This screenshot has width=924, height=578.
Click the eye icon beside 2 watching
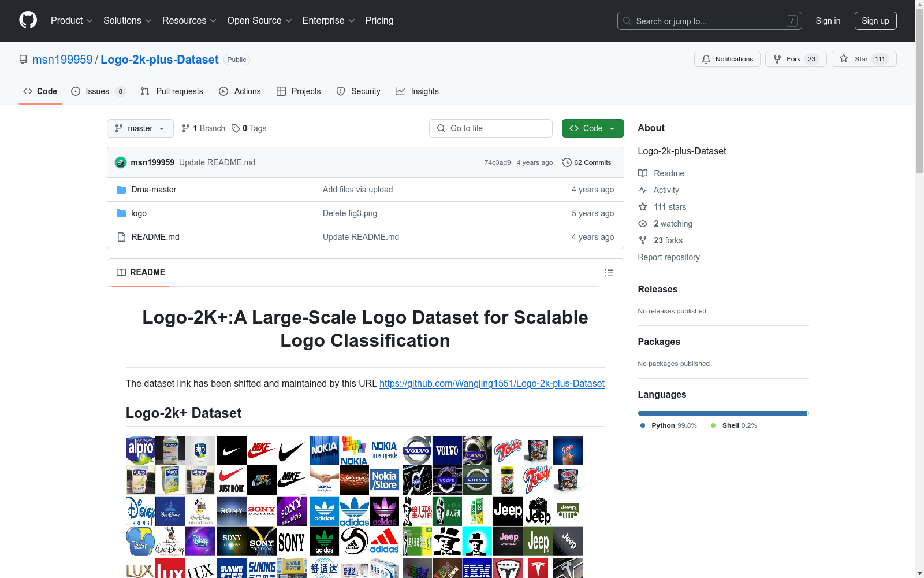[x=643, y=224]
